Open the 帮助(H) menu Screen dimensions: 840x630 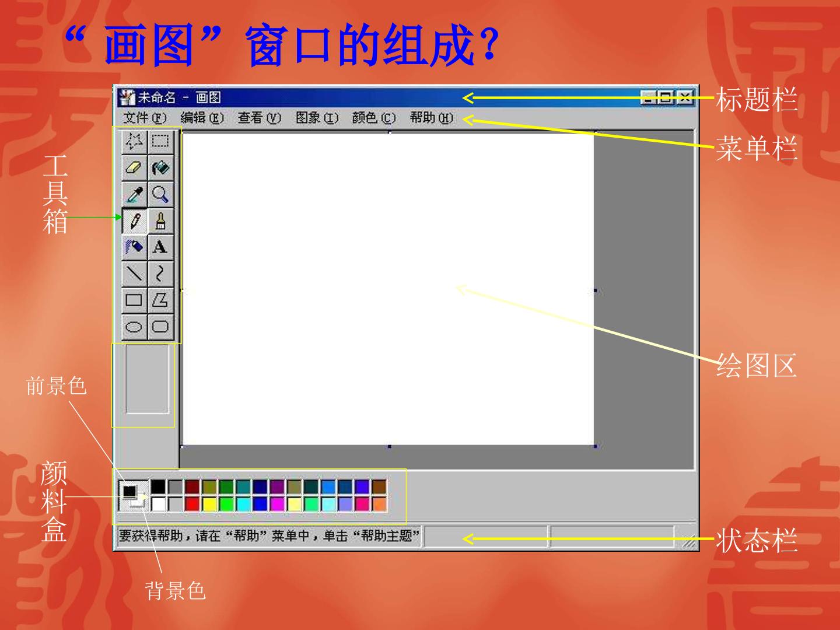click(431, 118)
